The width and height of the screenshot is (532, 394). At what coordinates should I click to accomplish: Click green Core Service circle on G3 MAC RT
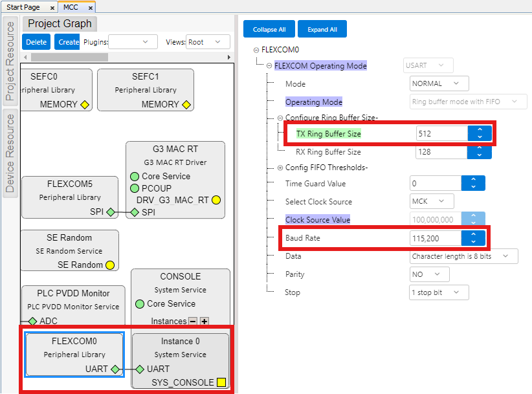click(135, 176)
